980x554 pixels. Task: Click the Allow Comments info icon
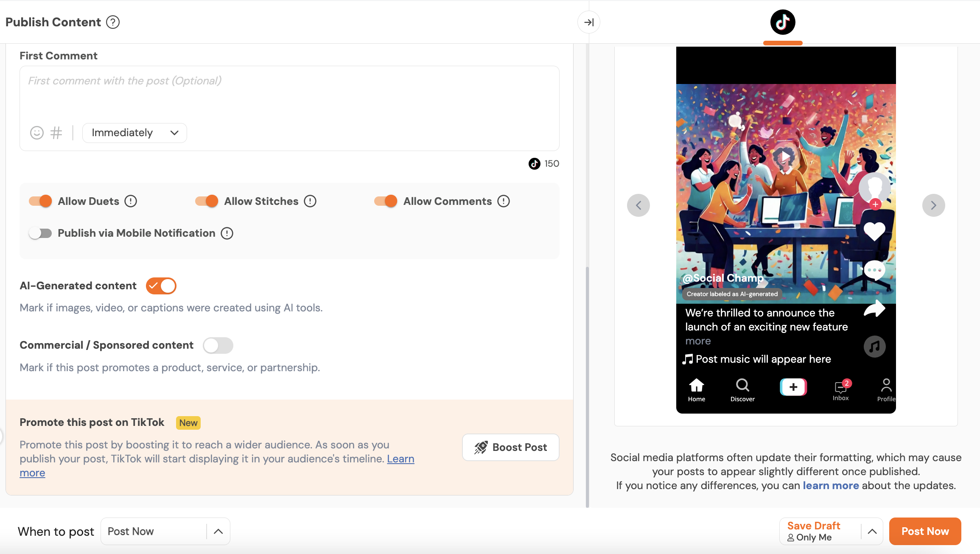tap(504, 201)
